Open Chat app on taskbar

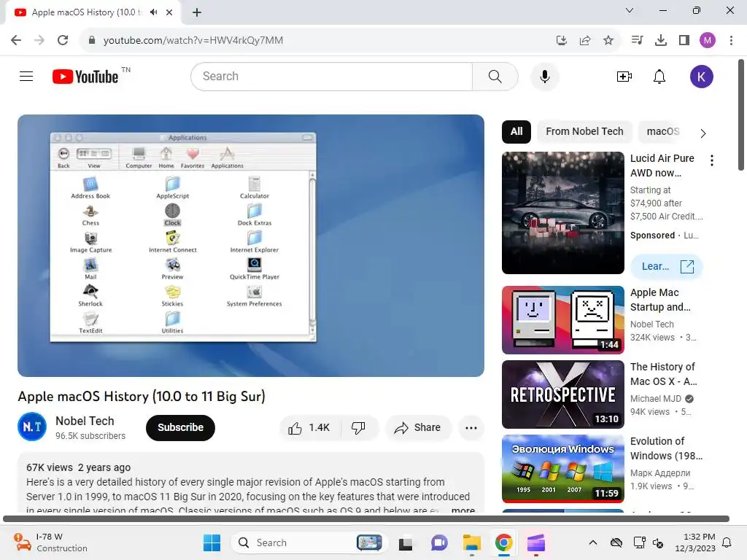tap(438, 542)
